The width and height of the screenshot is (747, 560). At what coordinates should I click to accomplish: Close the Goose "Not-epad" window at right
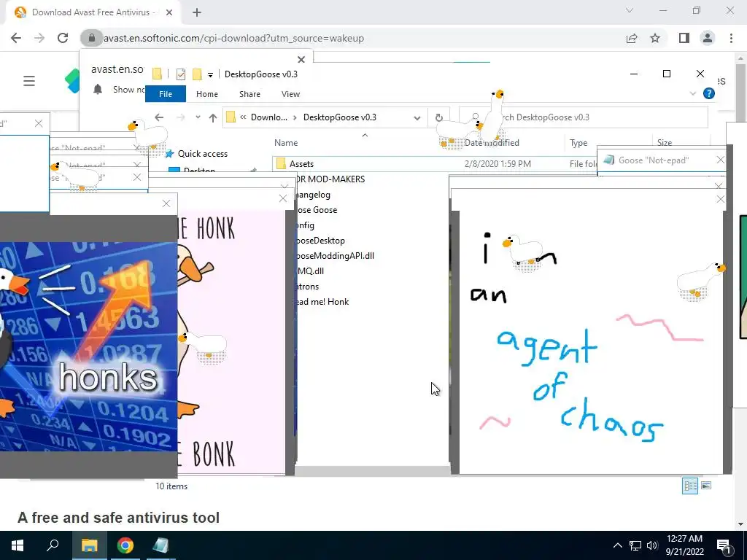point(720,160)
